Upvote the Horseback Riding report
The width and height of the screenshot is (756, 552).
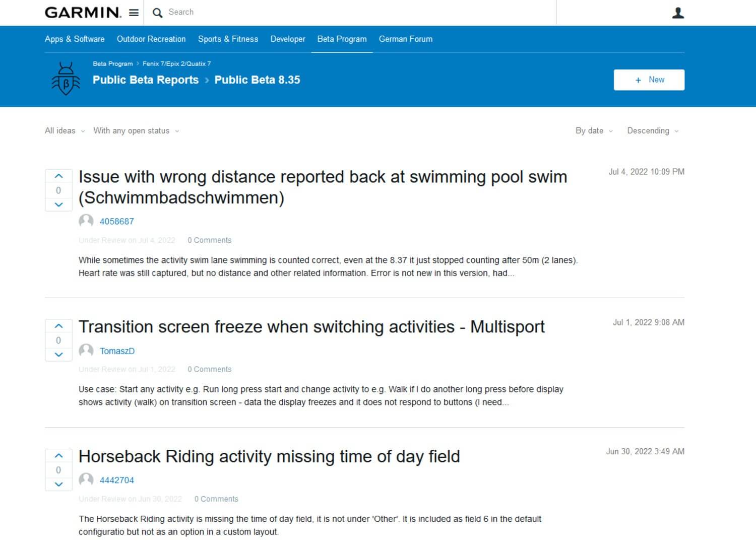click(58, 455)
